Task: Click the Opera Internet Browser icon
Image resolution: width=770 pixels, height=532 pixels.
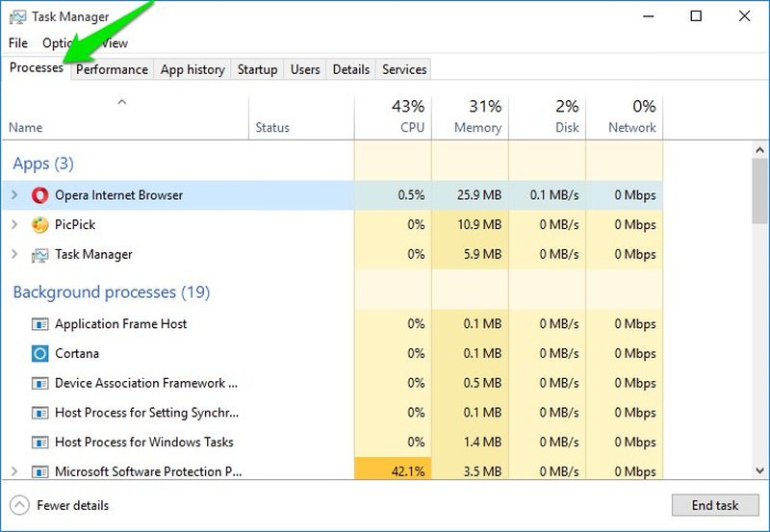Action: click(x=39, y=195)
